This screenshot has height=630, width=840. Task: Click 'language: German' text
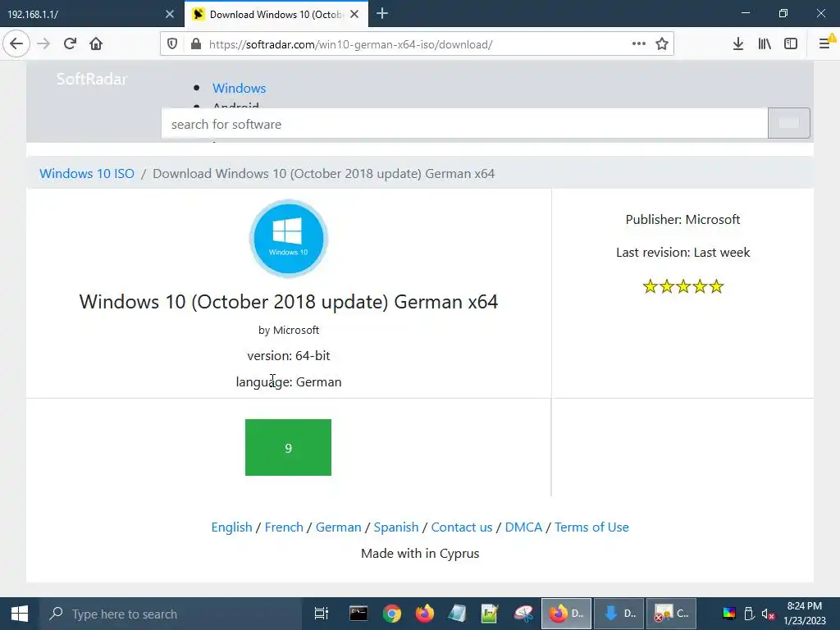click(288, 382)
